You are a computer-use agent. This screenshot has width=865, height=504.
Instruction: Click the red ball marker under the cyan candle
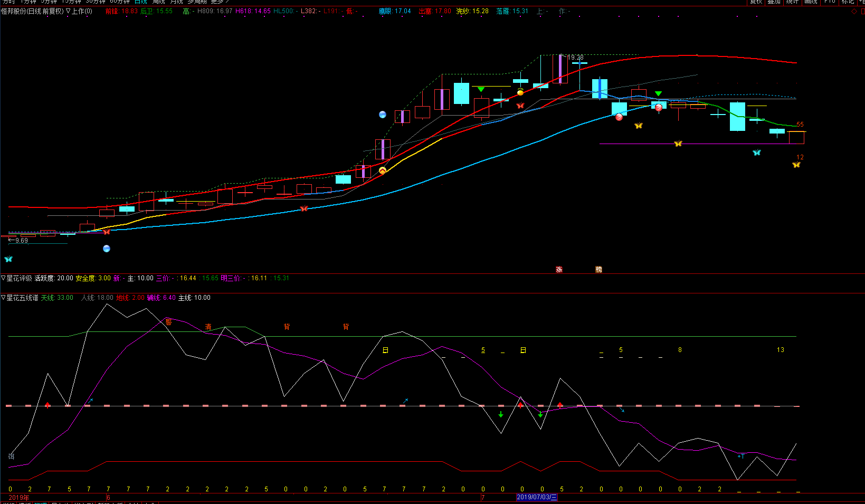pyautogui.click(x=619, y=117)
